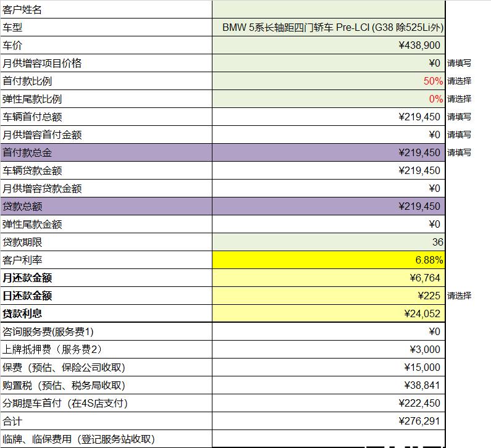This screenshot has height=448, width=491.
Task: Click the 月供增容项目价格 ¥0 value cell
Action: pyautogui.click(x=329, y=63)
